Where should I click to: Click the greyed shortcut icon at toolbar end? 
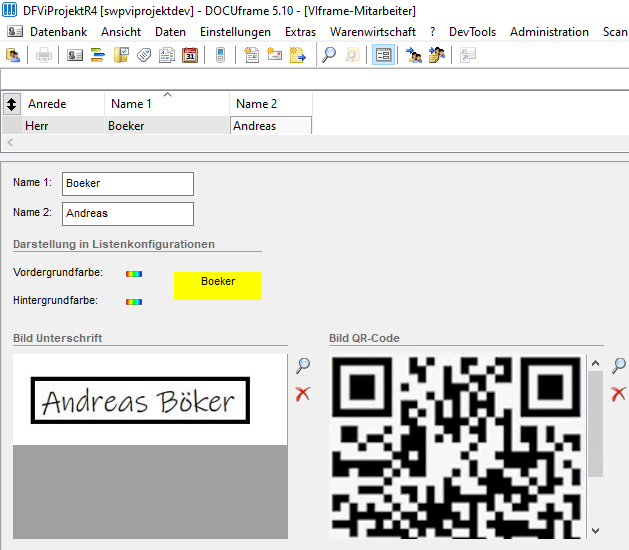468,55
